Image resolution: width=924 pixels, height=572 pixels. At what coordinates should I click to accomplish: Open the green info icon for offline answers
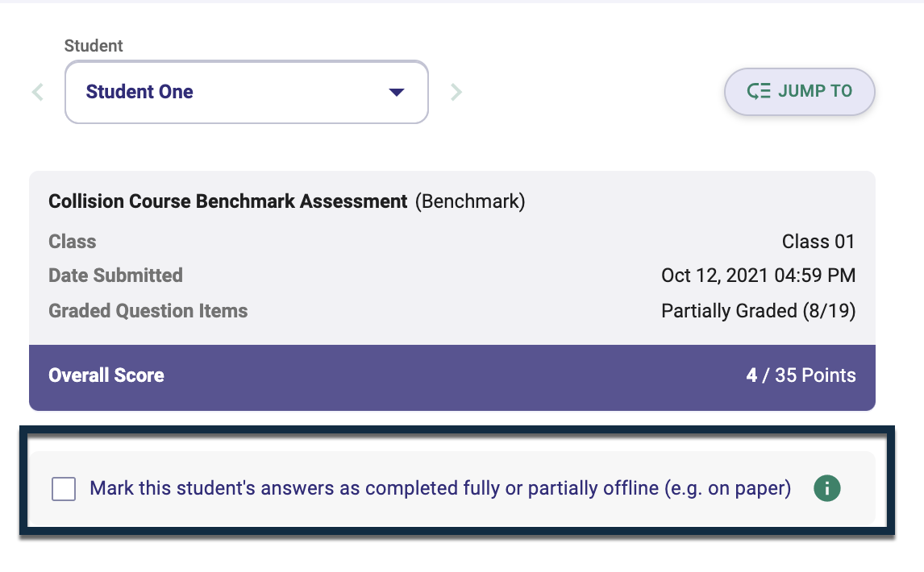coord(826,488)
